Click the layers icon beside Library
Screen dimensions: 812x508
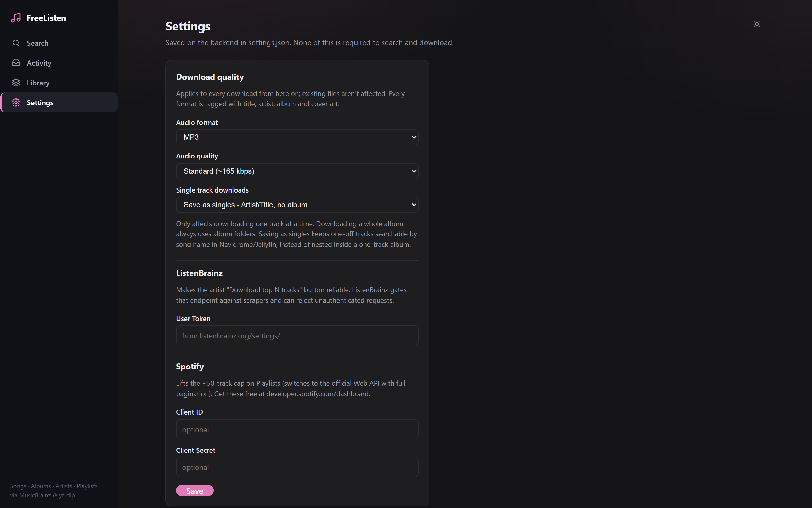[16, 83]
